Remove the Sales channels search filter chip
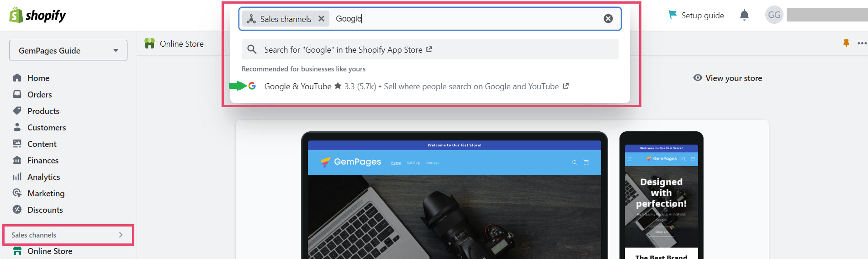The height and width of the screenshot is (259, 868). 322,19
